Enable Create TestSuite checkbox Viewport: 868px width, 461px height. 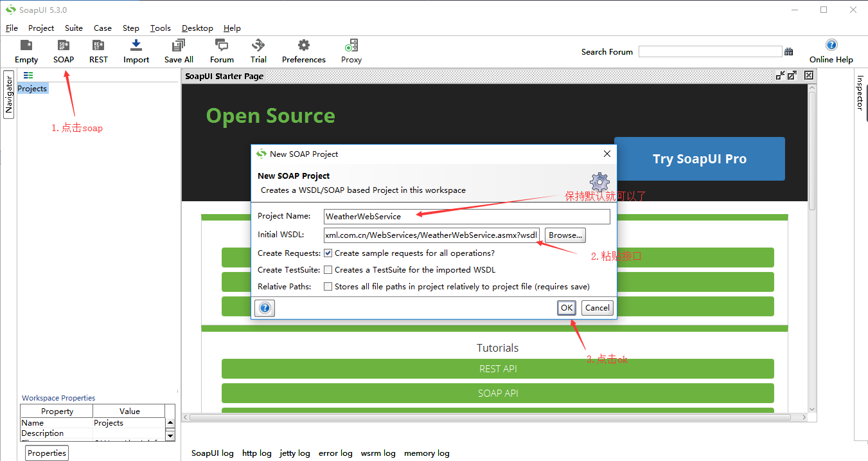[328, 270]
